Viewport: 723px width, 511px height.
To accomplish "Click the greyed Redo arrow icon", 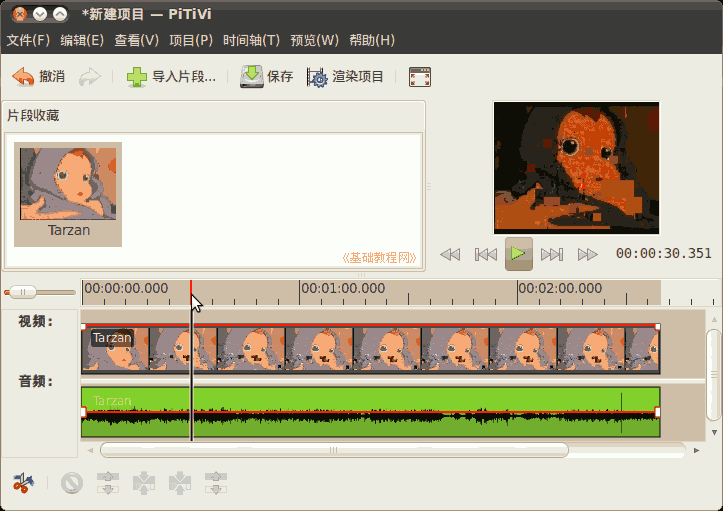I will 89,77.
